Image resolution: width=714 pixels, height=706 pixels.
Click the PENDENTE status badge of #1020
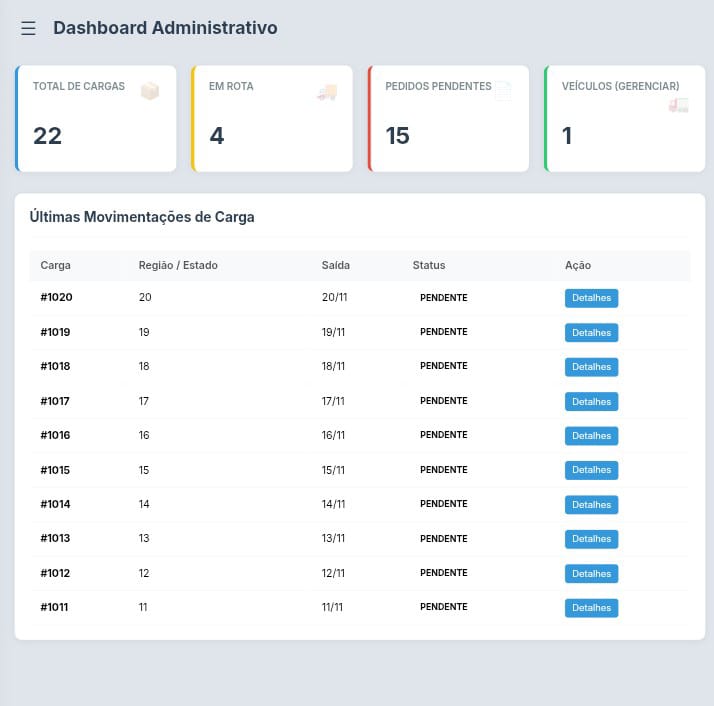point(443,298)
